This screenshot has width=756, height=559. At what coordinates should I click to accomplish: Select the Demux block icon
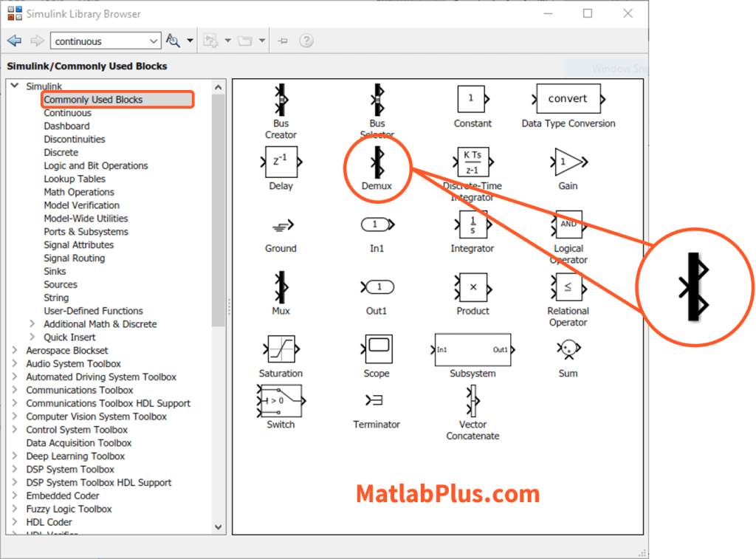[377, 161]
